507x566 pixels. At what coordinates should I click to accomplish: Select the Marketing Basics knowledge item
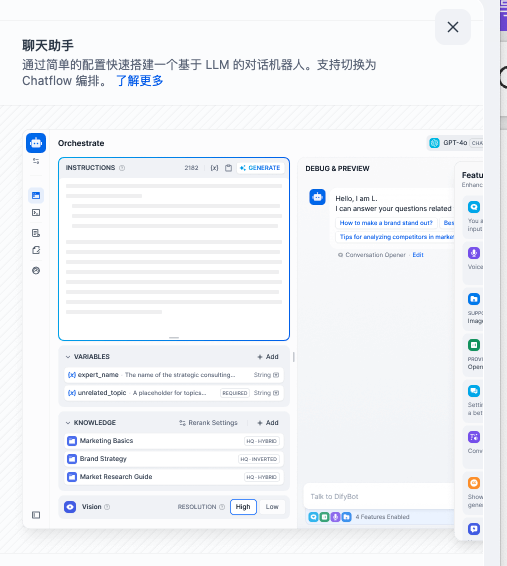tap(174, 441)
